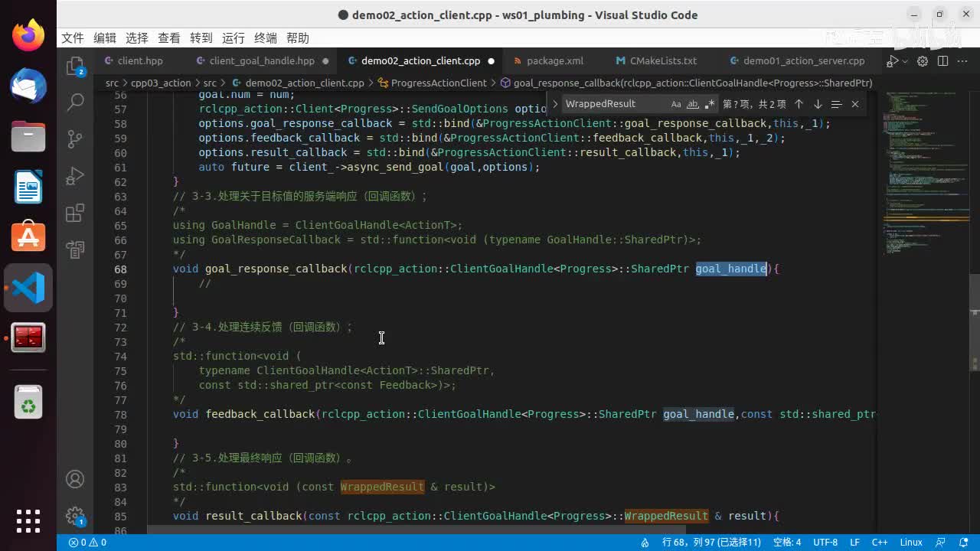The image size is (980, 551).
Task: Toggle Use Regular Expression in find
Action: tap(710, 104)
